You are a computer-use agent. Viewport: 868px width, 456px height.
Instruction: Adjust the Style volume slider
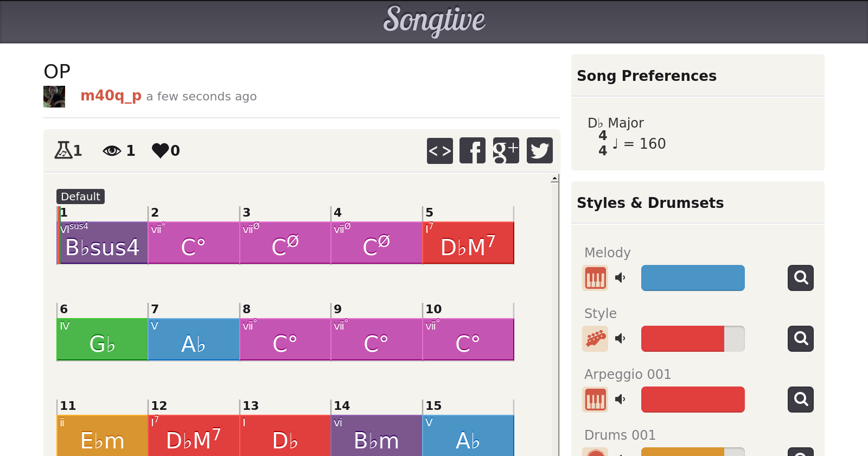(693, 339)
